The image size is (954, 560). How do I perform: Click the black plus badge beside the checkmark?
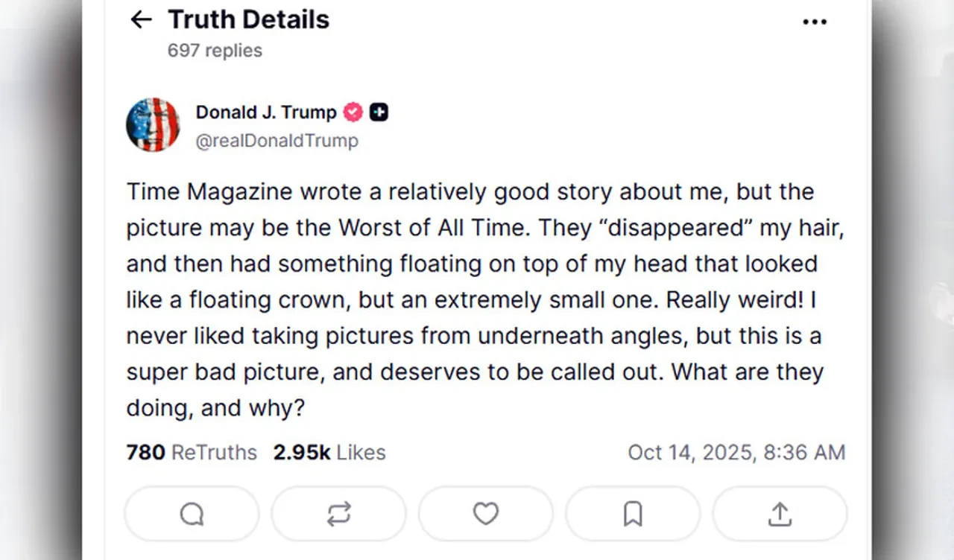click(379, 112)
